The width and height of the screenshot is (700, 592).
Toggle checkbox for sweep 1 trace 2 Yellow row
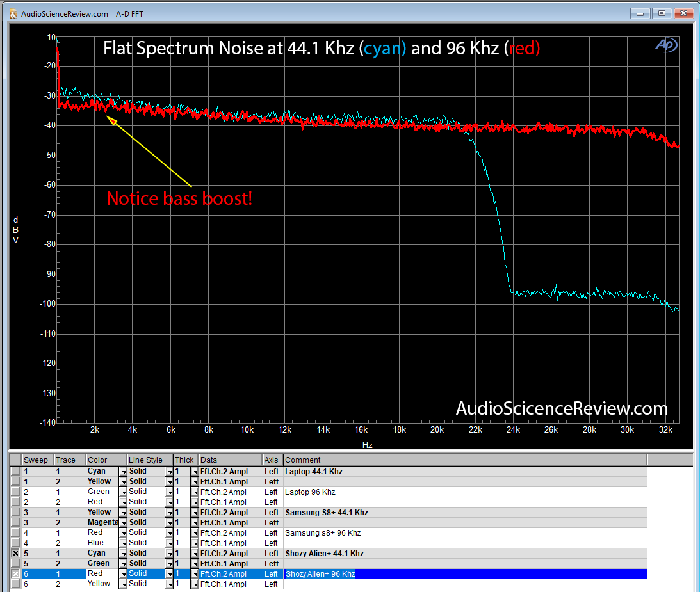click(15, 481)
